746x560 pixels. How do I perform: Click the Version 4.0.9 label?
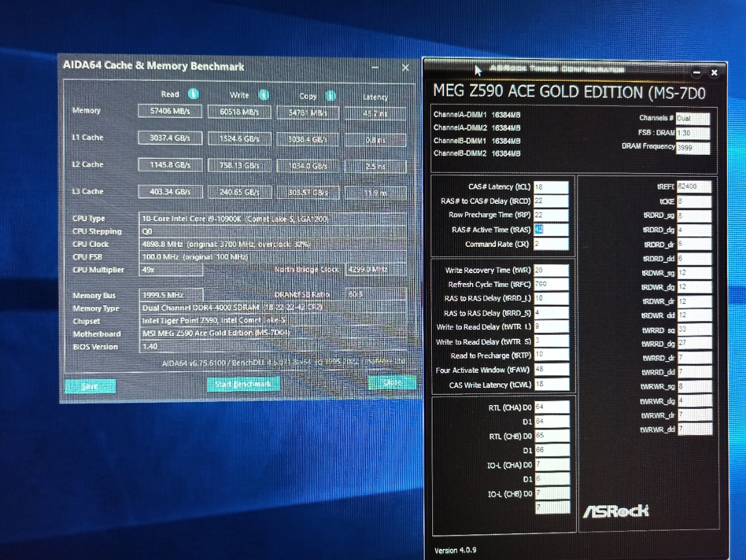tap(455, 550)
